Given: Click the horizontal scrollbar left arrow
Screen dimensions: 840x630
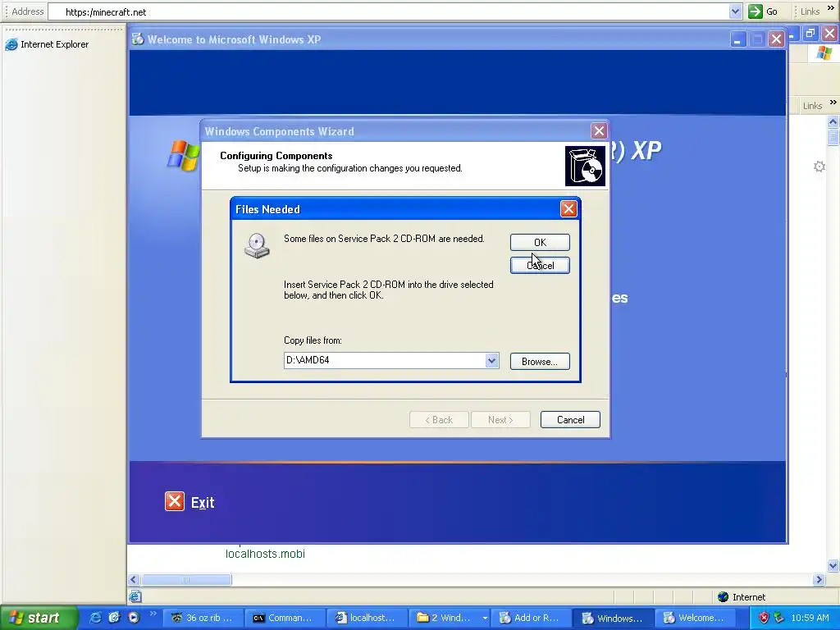Looking at the screenshot, I should click(x=134, y=580).
